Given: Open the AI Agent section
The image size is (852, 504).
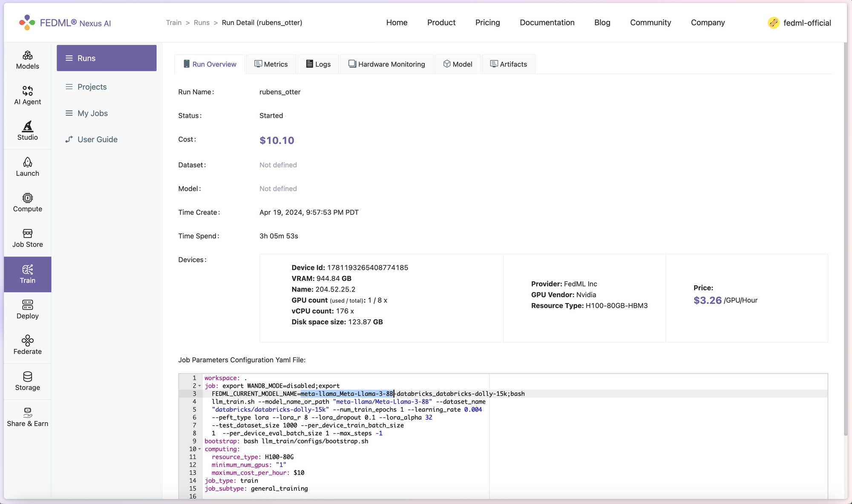Looking at the screenshot, I should point(27,95).
